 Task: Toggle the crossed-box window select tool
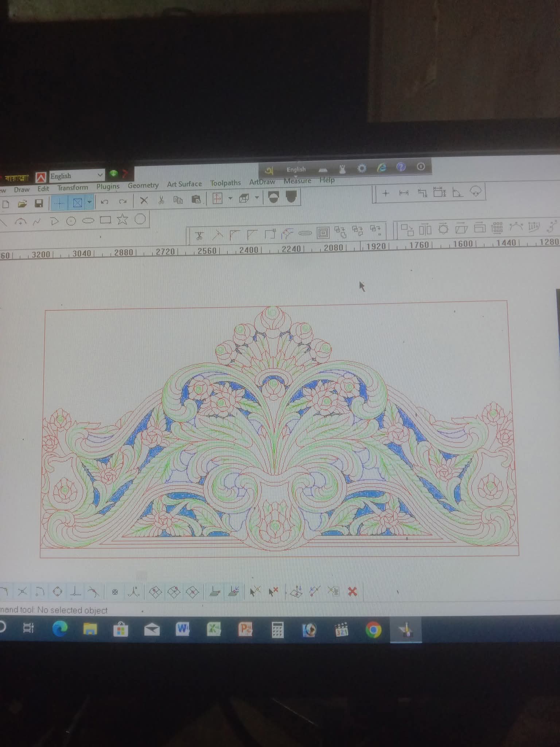pos(77,202)
